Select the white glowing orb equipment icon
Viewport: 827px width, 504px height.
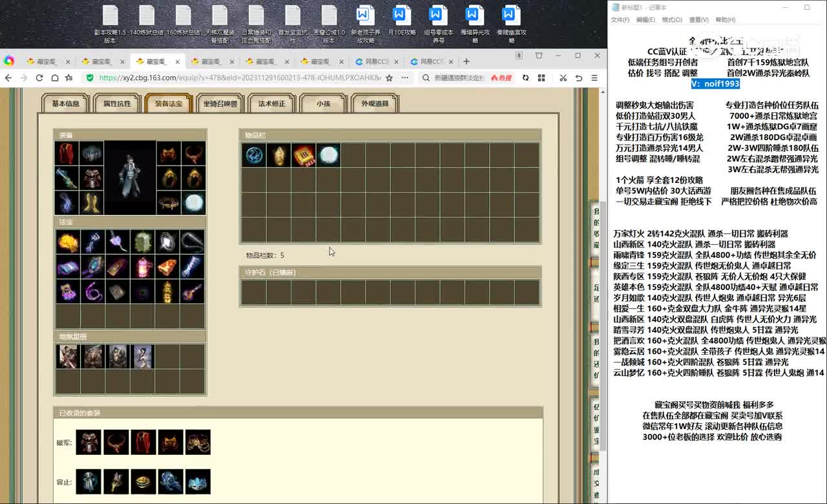point(193,202)
